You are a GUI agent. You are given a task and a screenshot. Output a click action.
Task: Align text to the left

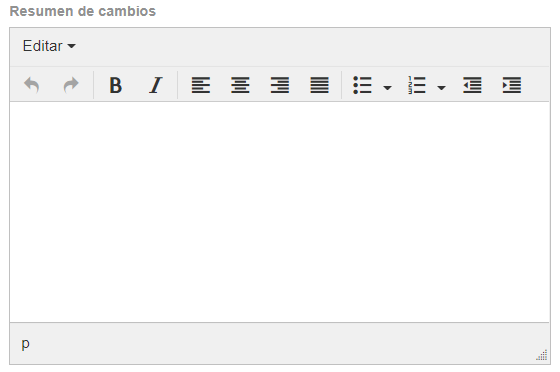(x=201, y=85)
